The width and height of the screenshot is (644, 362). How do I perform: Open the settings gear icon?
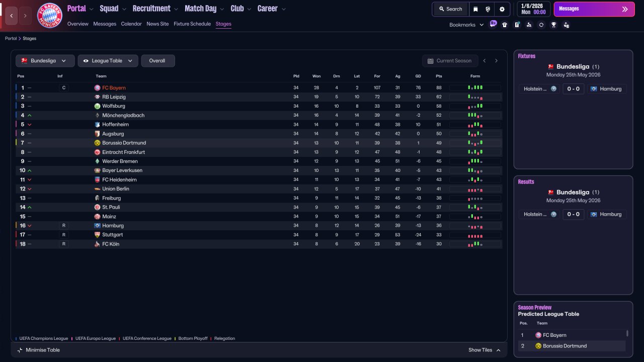click(x=502, y=9)
